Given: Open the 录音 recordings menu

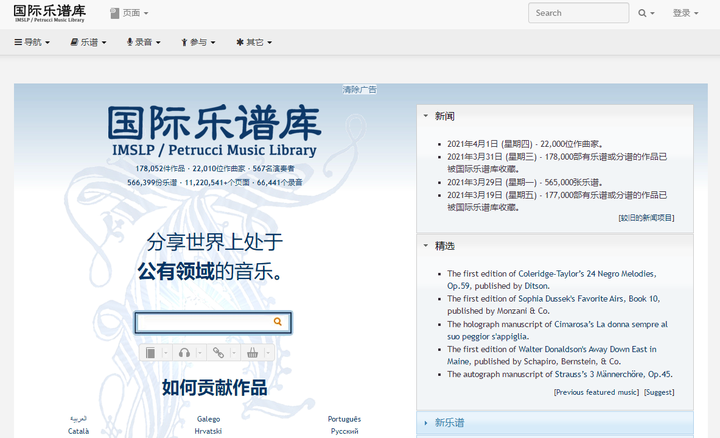Looking at the screenshot, I should pyautogui.click(x=143, y=42).
